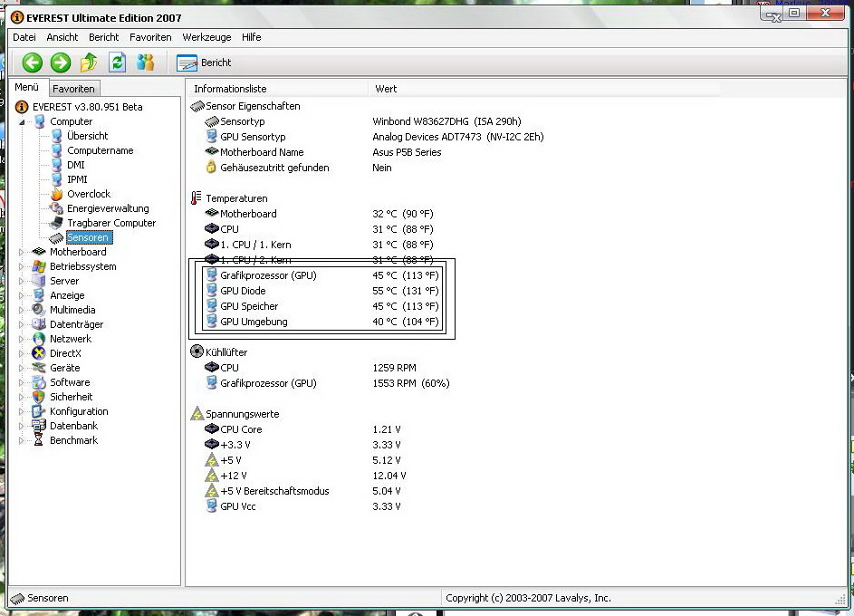Click the Software tree icon
The image size is (854, 616).
(39, 382)
